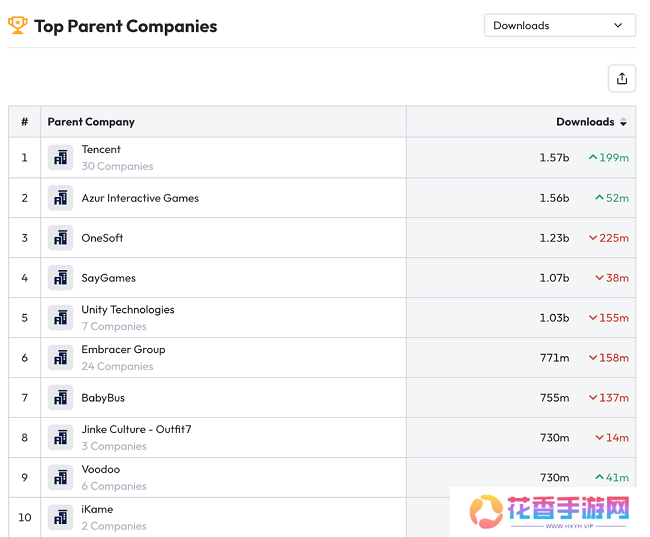Open the iKame parent company link
The image size is (650, 537).
click(x=97, y=509)
